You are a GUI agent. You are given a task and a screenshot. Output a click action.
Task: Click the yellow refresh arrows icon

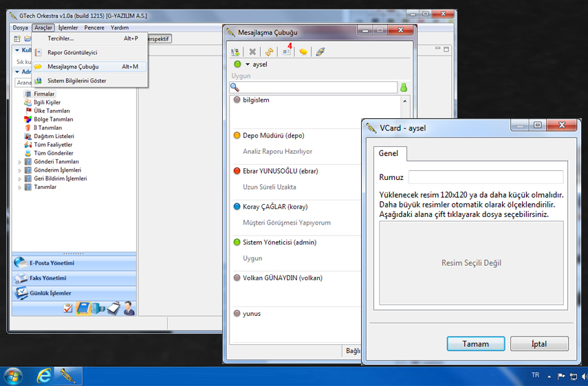(x=270, y=52)
